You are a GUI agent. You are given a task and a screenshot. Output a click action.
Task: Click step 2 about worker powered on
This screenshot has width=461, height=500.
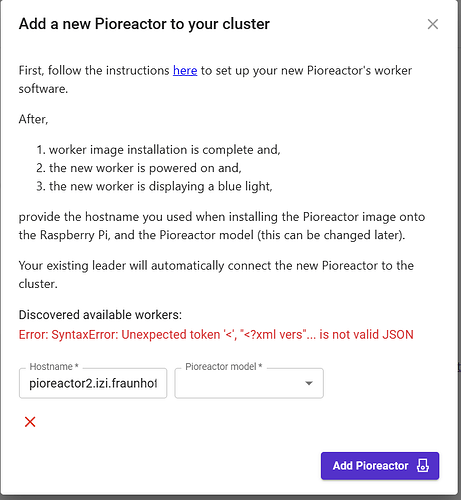(x=139, y=168)
